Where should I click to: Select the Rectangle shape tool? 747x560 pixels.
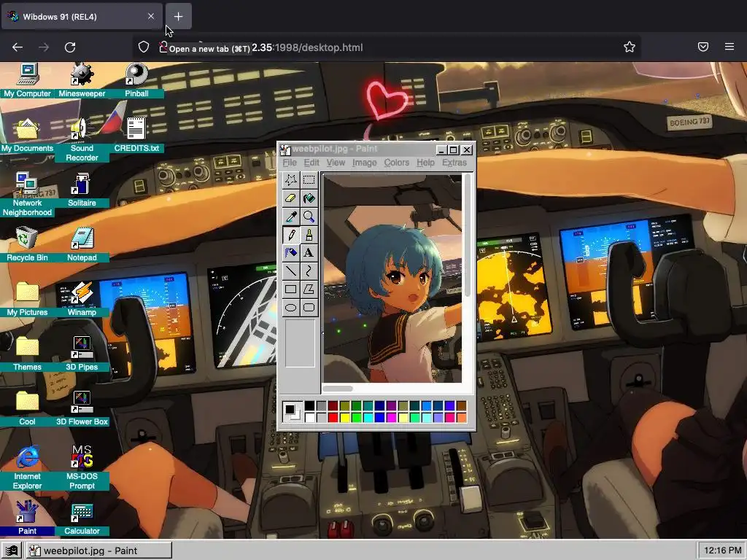point(290,289)
